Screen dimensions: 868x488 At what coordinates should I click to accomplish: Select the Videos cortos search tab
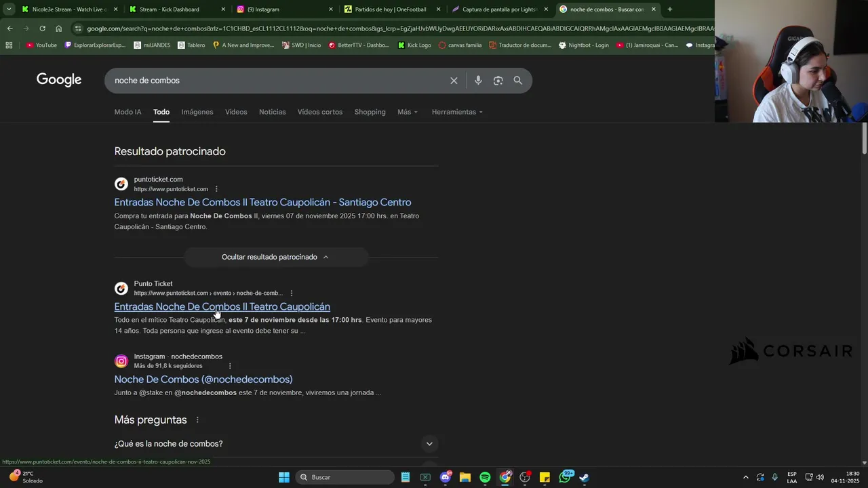[320, 112]
